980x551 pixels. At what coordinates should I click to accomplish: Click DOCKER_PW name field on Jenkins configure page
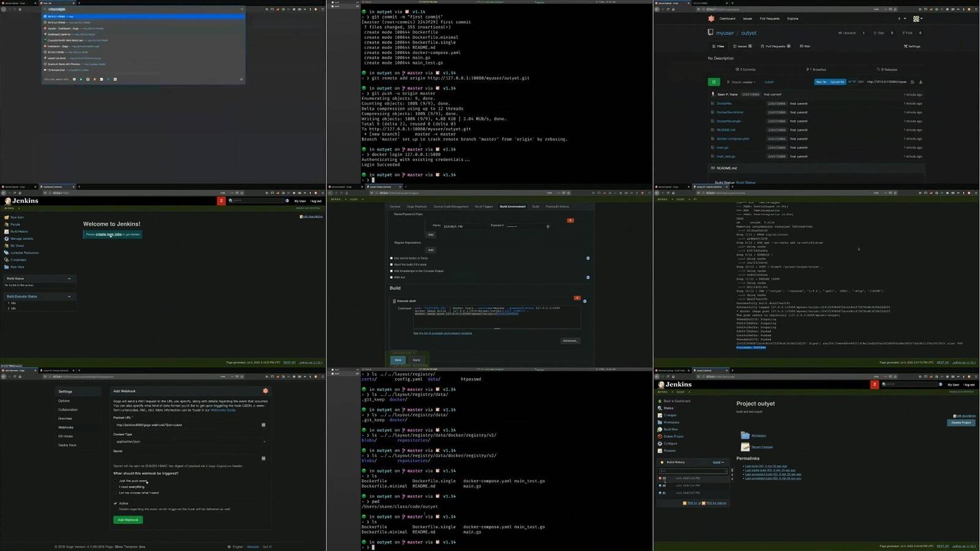[x=464, y=226]
